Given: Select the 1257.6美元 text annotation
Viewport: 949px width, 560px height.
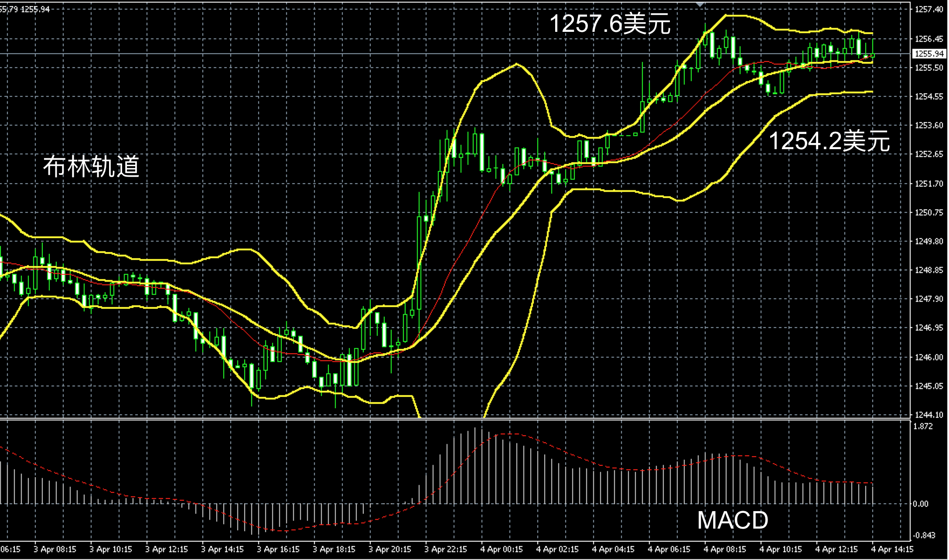Looking at the screenshot, I should tap(610, 24).
